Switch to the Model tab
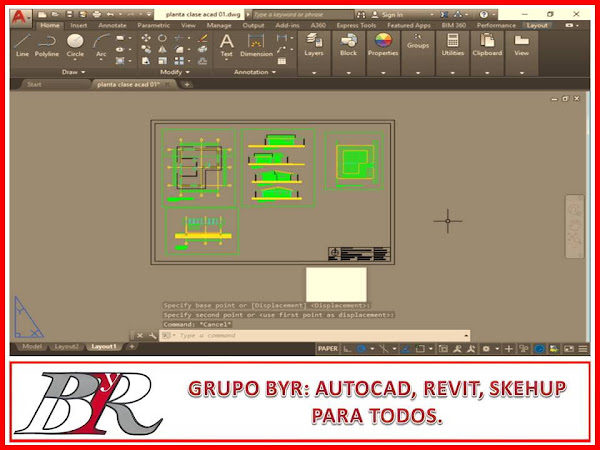 coord(32,346)
